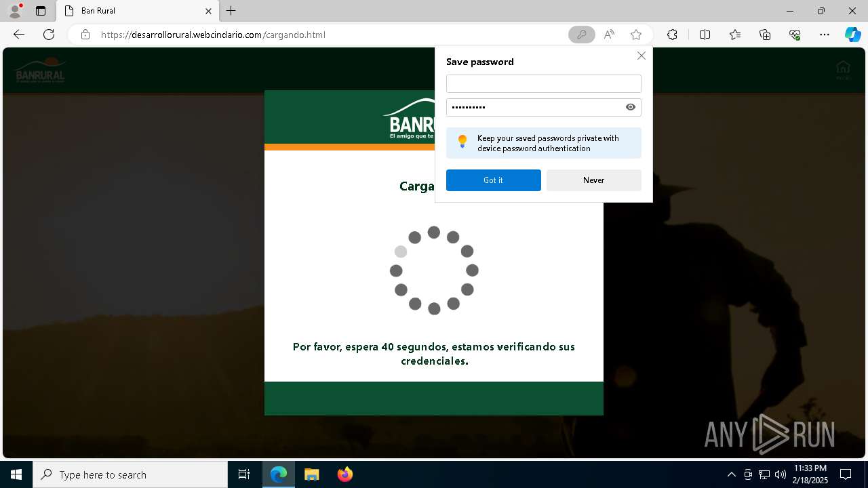Screen dimensions: 868x488
Task: Reveal the password with eye icon
Action: pos(631,107)
